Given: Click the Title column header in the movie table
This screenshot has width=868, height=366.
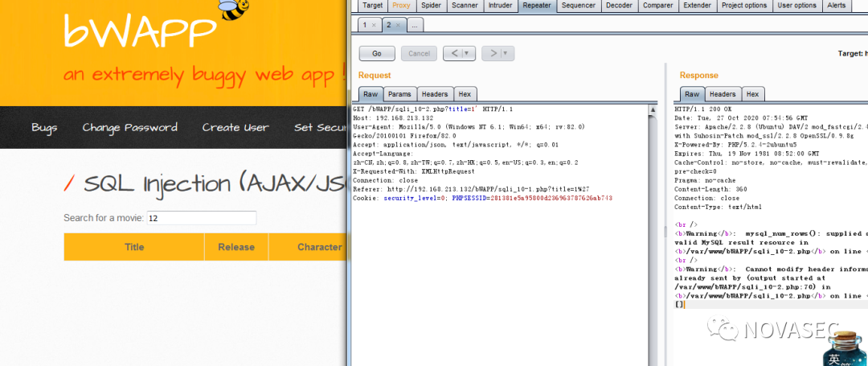Looking at the screenshot, I should point(134,247).
